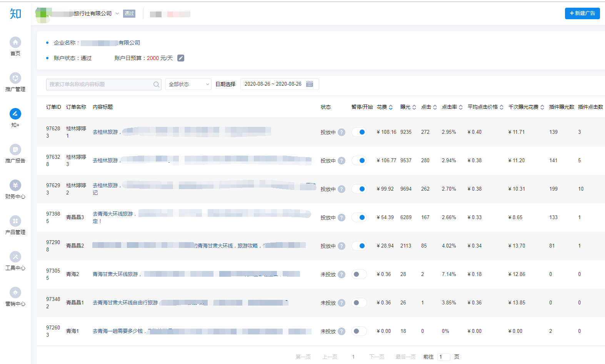Open the 首页 home icon
This screenshot has height=364, width=605.
click(x=15, y=42)
